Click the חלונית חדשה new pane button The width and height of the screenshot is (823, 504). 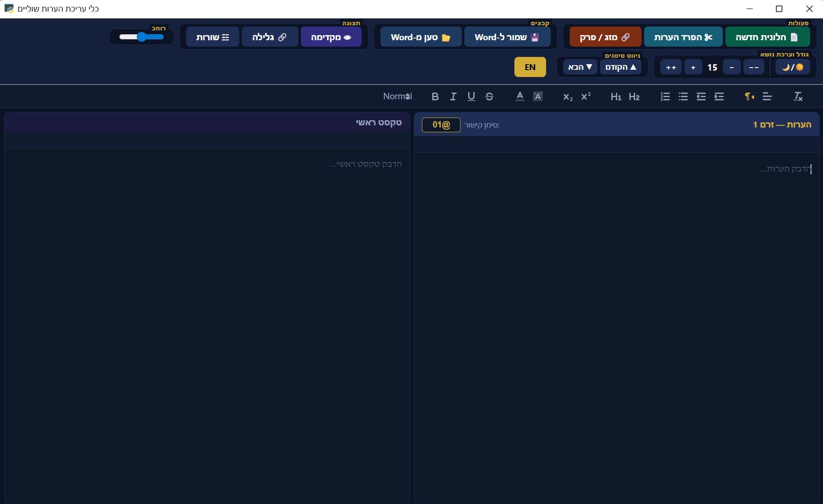(x=767, y=37)
